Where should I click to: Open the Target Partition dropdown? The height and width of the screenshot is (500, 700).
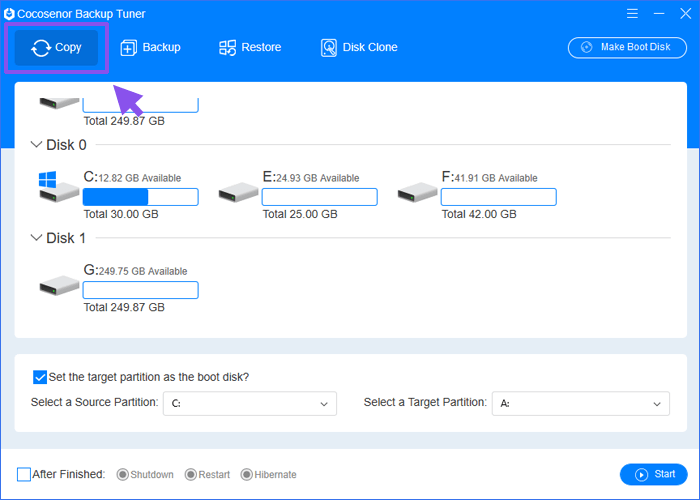pyautogui.click(x=581, y=404)
